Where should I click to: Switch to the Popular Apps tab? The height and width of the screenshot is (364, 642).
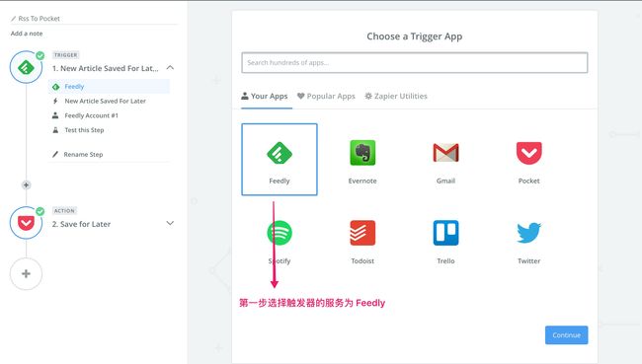tap(326, 96)
